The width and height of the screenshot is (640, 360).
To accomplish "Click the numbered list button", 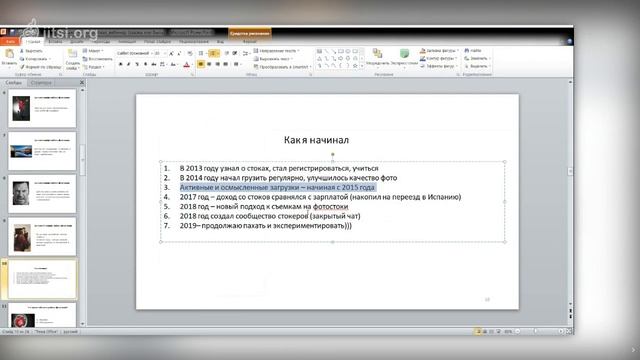I will [214, 53].
